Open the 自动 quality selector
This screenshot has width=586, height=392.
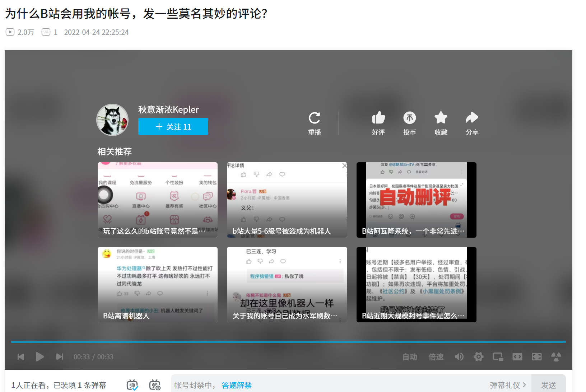409,357
